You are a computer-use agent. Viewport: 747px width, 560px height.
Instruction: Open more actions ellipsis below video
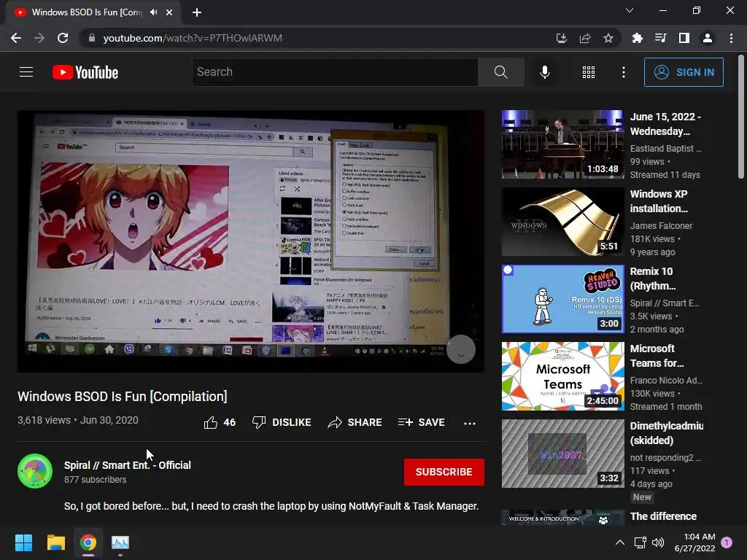pyautogui.click(x=470, y=423)
